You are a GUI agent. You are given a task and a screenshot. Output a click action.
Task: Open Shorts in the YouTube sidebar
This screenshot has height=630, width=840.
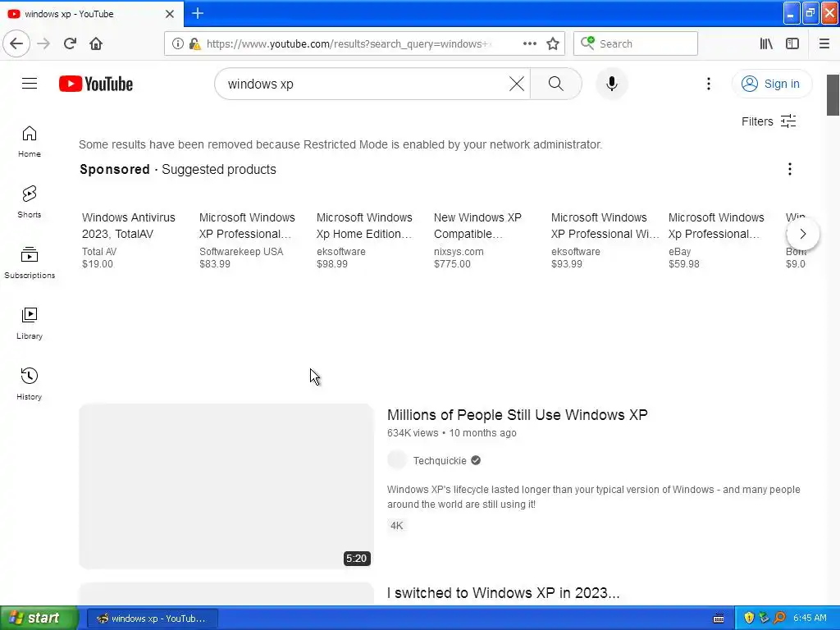pyautogui.click(x=30, y=203)
